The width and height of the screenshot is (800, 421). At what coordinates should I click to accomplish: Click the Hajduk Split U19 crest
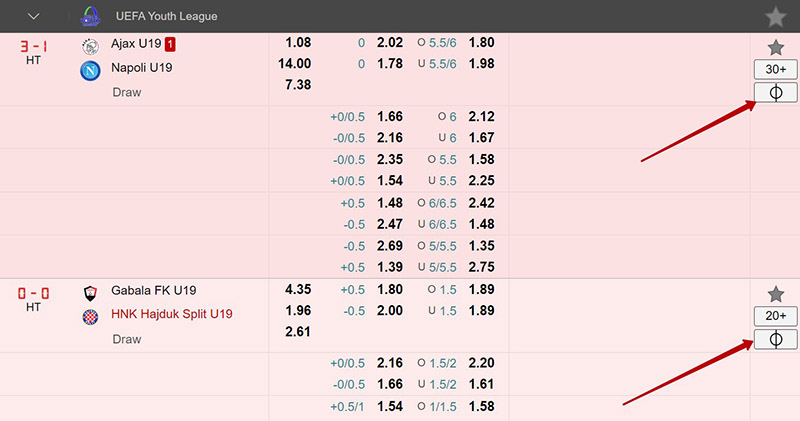90,317
